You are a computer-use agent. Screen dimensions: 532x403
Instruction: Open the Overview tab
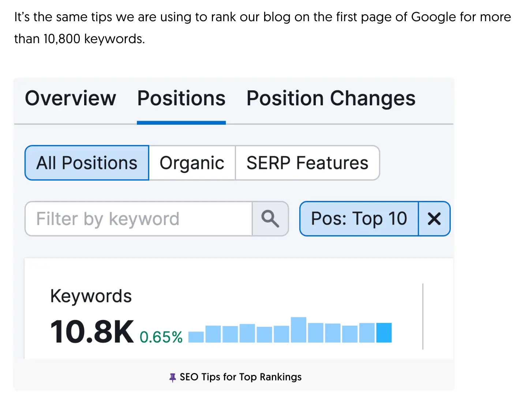point(70,98)
